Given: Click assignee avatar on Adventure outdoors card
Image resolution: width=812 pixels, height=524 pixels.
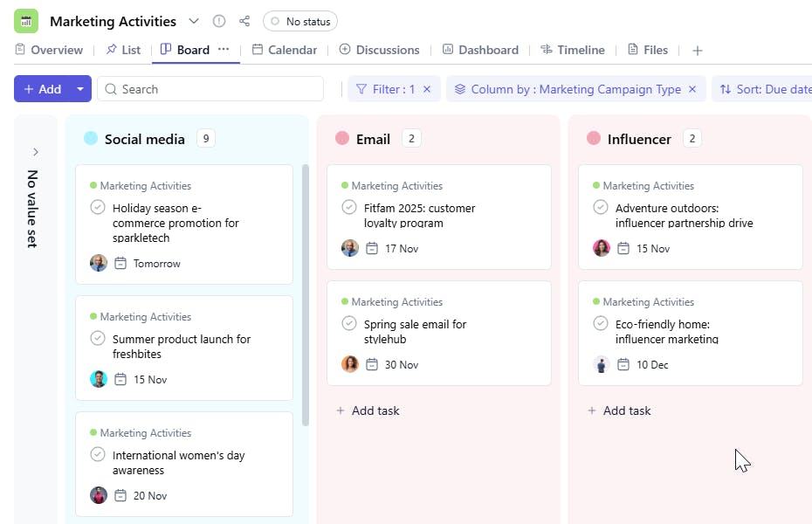Looking at the screenshot, I should click(602, 248).
